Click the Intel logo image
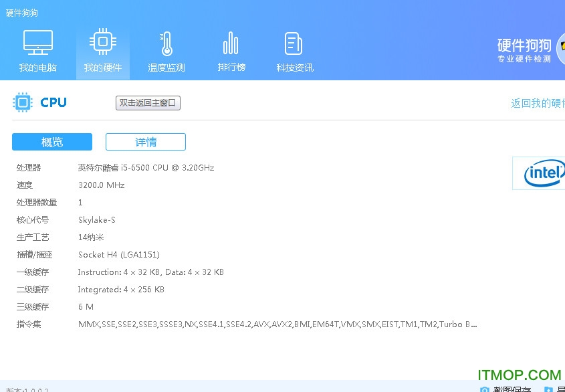 pyautogui.click(x=542, y=173)
